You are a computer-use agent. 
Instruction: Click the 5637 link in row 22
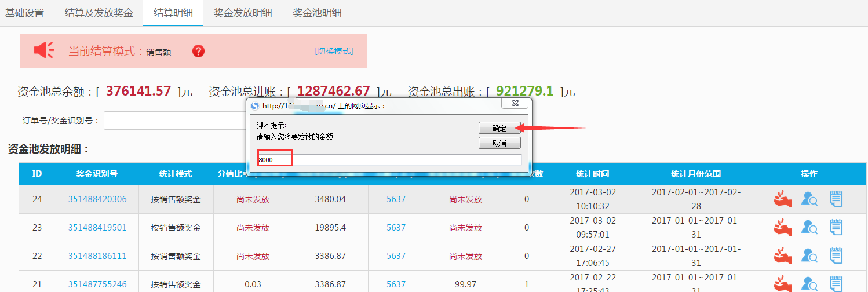tap(396, 256)
